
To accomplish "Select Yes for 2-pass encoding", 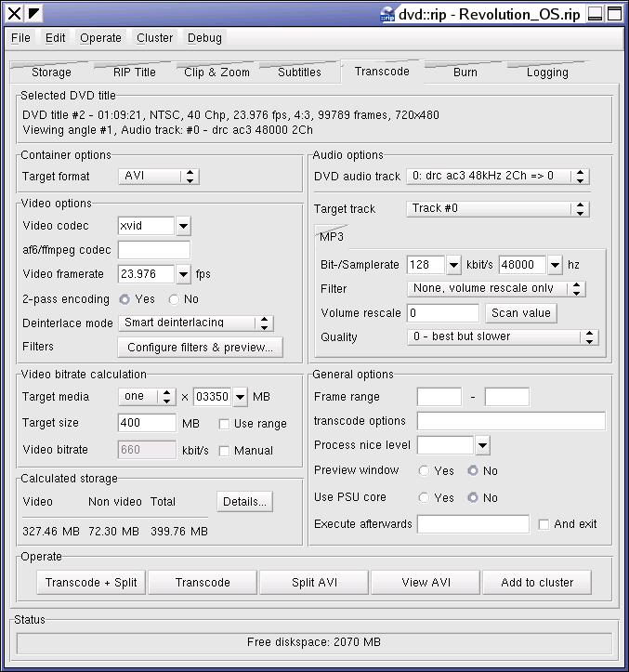I will [x=124, y=299].
